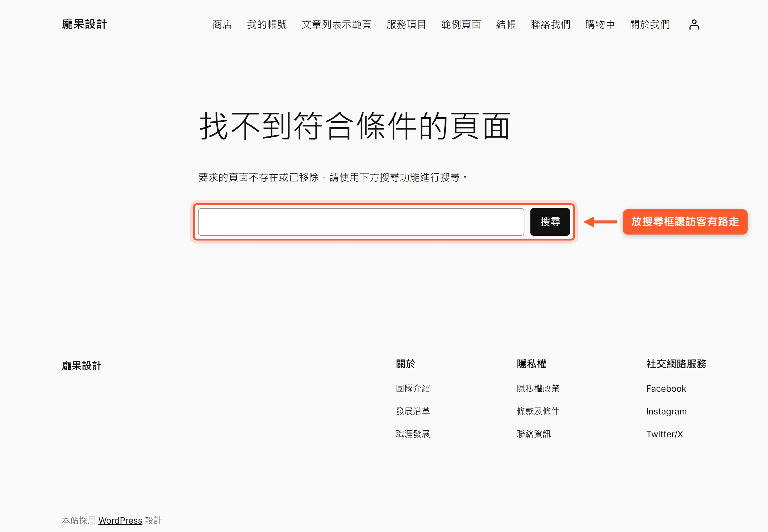The width and height of the screenshot is (768, 532).
Task: Open the 職涯發展 footer link
Action: coord(413,434)
